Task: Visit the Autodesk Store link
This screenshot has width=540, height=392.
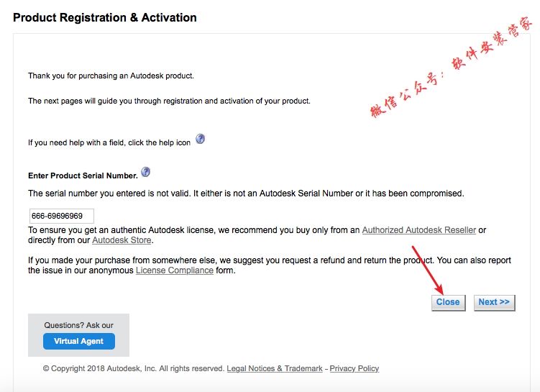Action: (122, 240)
